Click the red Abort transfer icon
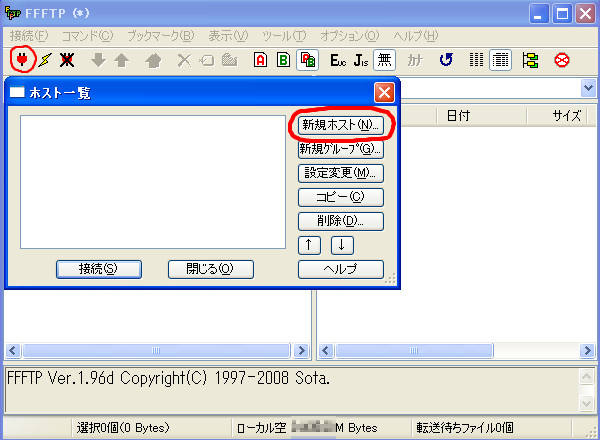 (562, 60)
